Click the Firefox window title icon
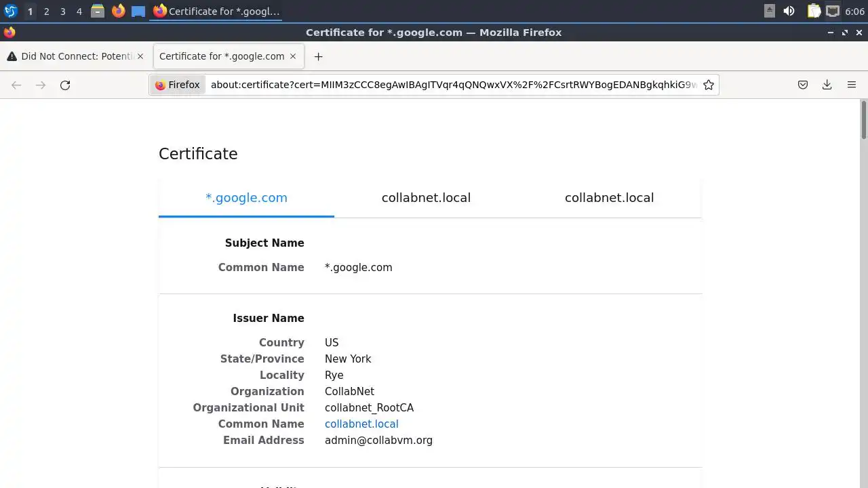The image size is (868, 488). pyautogui.click(x=9, y=32)
